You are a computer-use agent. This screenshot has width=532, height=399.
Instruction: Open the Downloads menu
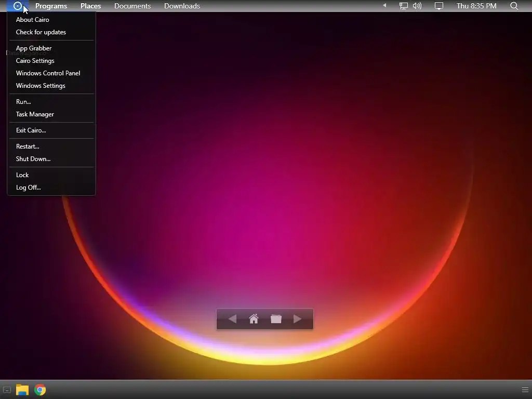182,6
